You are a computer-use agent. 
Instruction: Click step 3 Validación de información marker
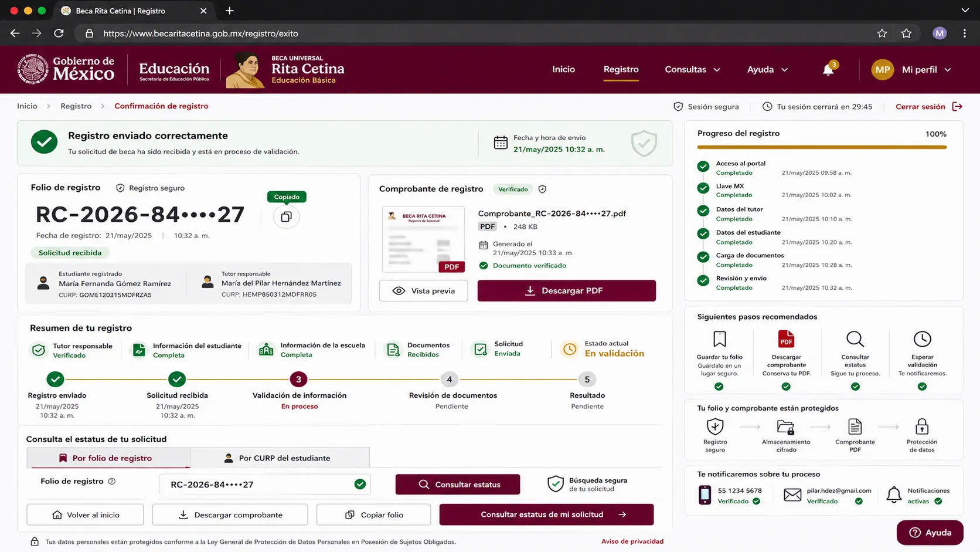click(298, 380)
